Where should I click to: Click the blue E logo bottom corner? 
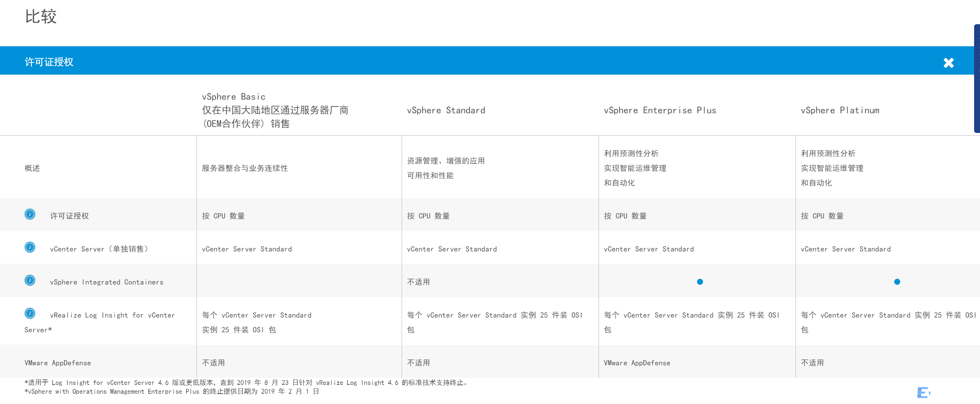(923, 393)
